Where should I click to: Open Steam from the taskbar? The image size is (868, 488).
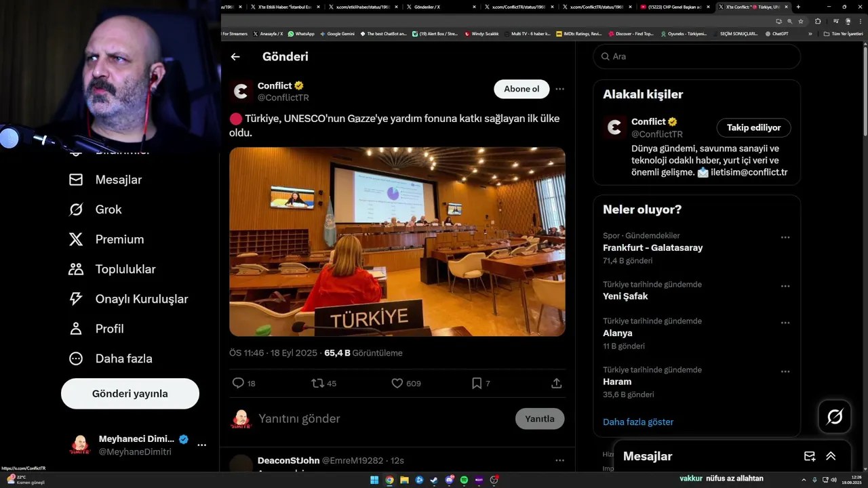point(434,480)
